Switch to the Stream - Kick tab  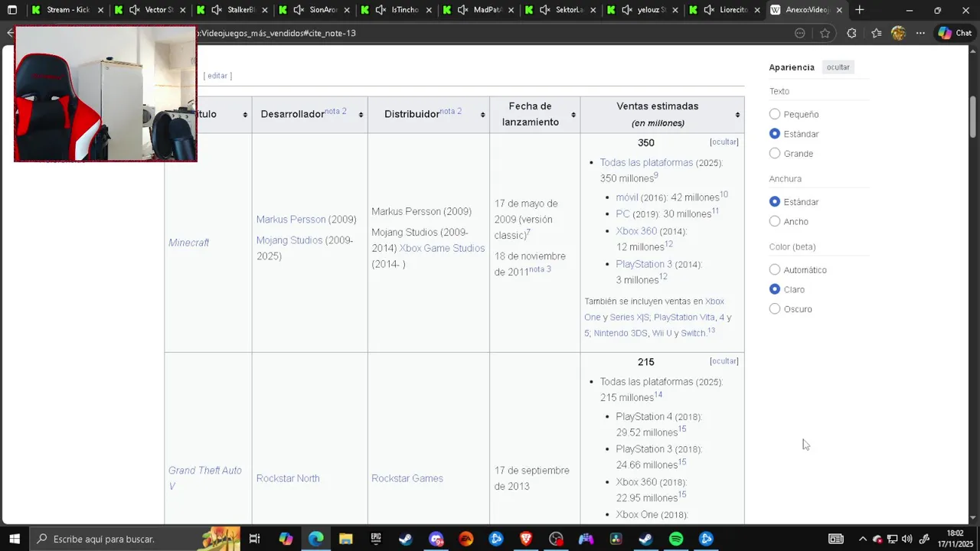[x=67, y=10]
